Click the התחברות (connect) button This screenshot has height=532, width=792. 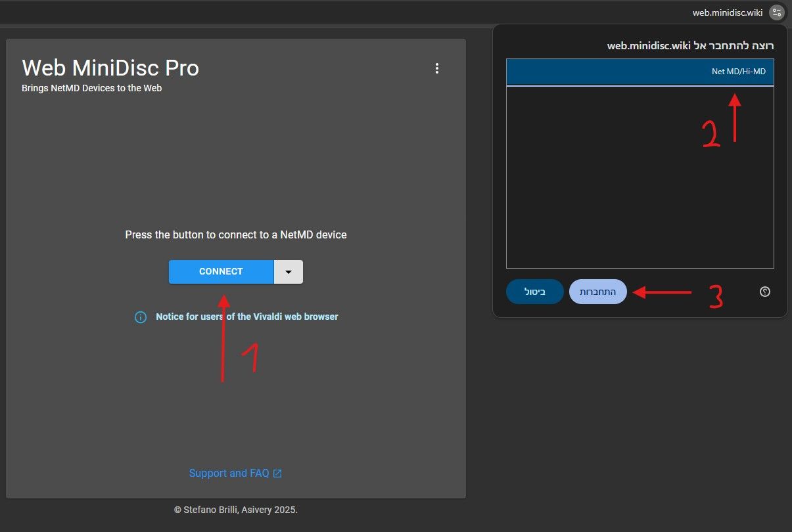[x=597, y=292]
